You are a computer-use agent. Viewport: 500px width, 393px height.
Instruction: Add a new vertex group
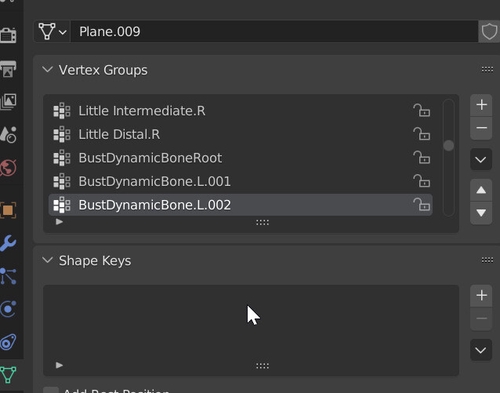tap(481, 105)
